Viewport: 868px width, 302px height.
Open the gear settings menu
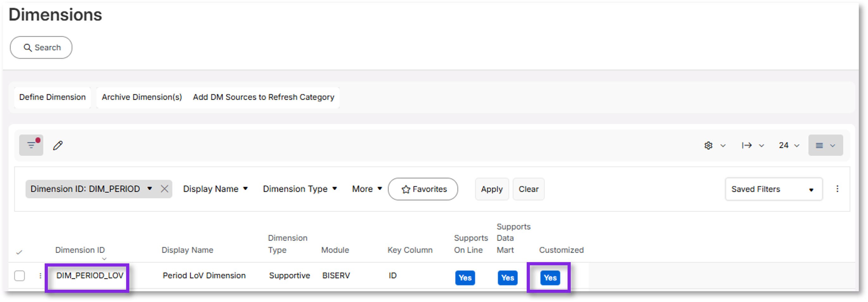pyautogui.click(x=714, y=145)
